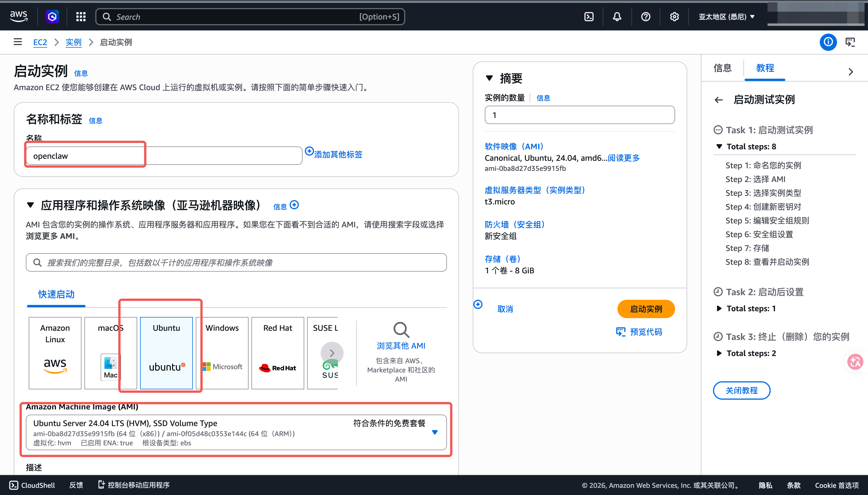The image size is (868, 495).
Task: Open the CloudShell icon in top bar
Action: [589, 17]
